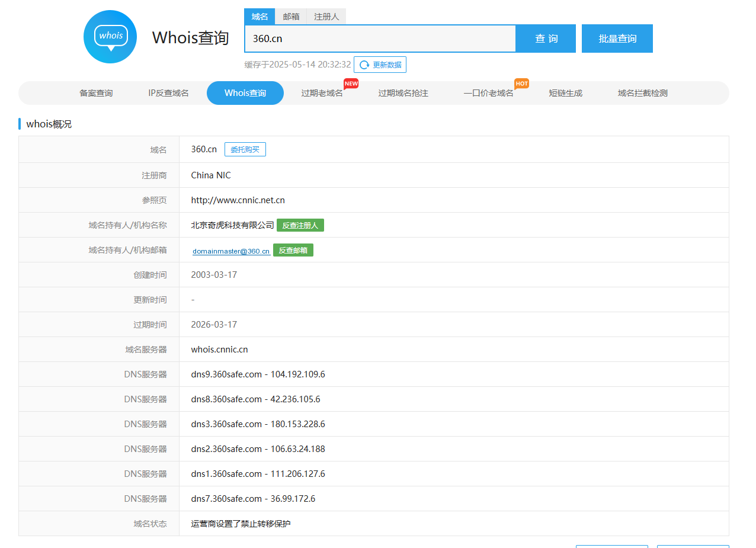Open the 备案查询 menu item
756x548 pixels.
coord(96,93)
